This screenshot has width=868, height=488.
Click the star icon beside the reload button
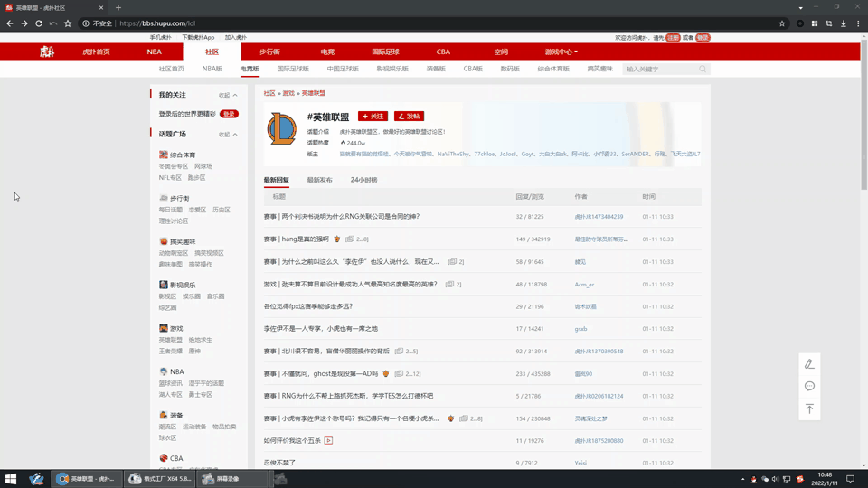[68, 23]
